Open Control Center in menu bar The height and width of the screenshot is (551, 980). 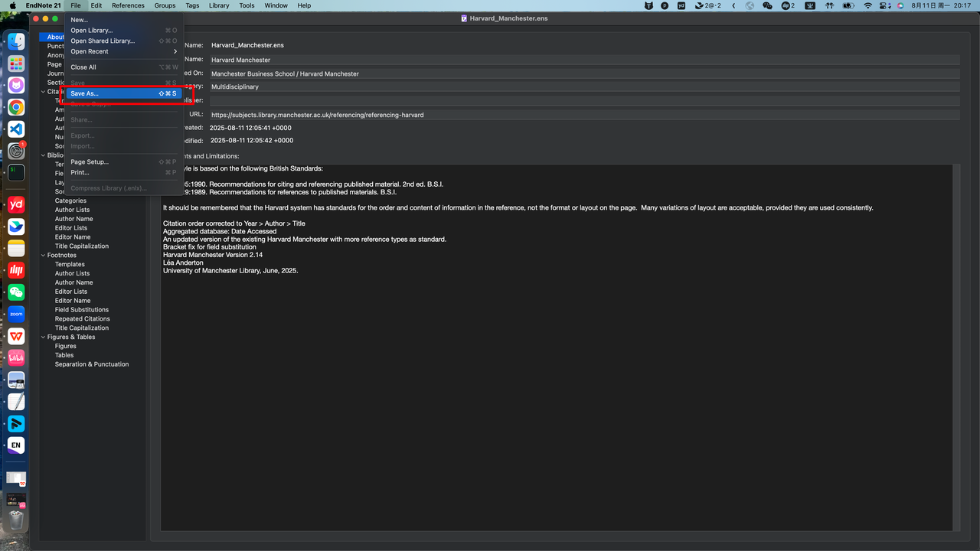pos(884,5)
